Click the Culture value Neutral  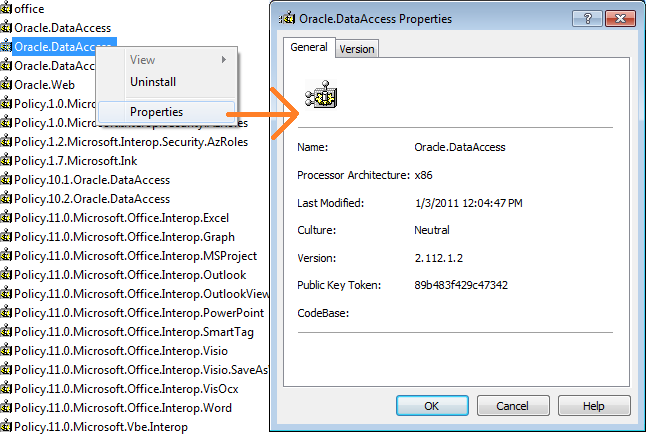pos(432,230)
